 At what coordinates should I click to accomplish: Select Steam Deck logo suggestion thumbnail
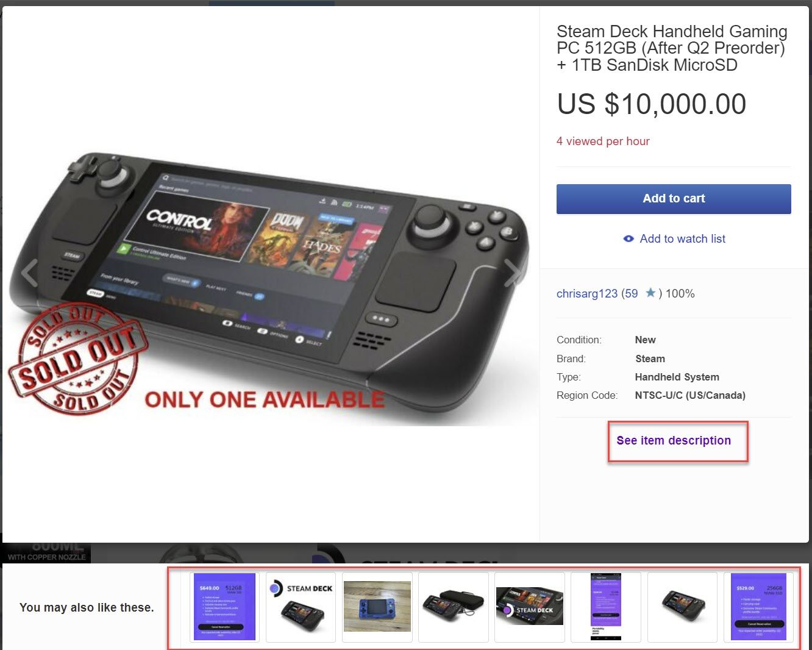tap(301, 607)
